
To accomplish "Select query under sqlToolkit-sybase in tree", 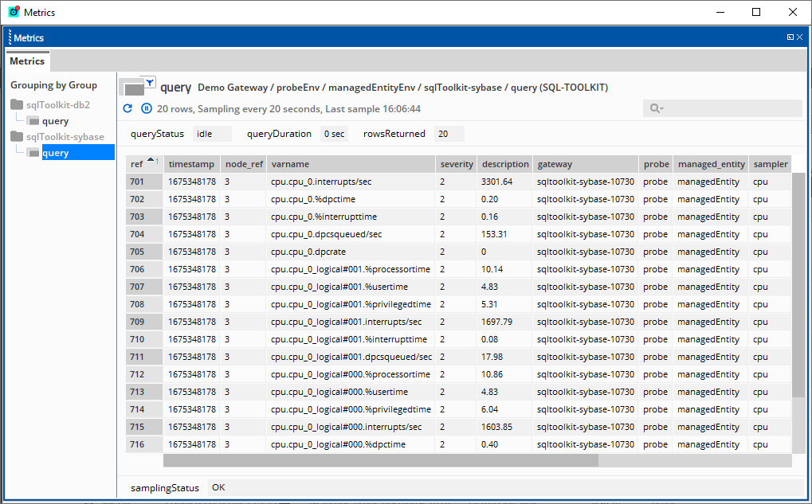I will pyautogui.click(x=55, y=153).
